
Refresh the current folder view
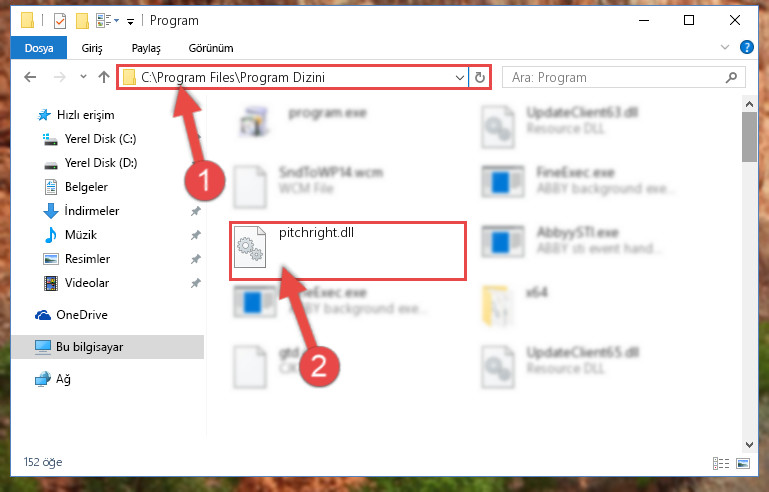480,78
